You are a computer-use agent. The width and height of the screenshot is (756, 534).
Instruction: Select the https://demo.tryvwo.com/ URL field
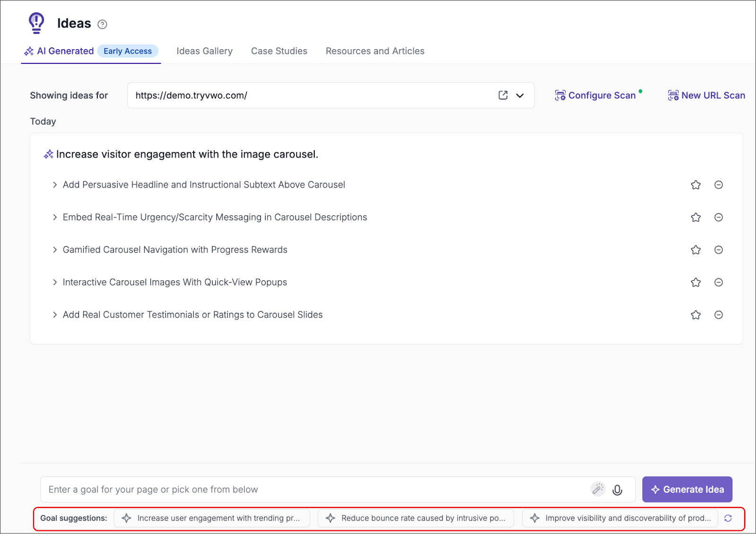tap(331, 95)
